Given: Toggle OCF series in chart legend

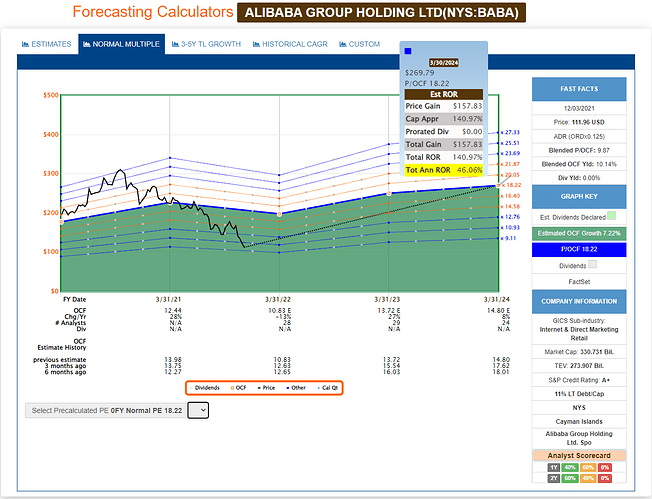Looking at the screenshot, I should coord(239,388).
